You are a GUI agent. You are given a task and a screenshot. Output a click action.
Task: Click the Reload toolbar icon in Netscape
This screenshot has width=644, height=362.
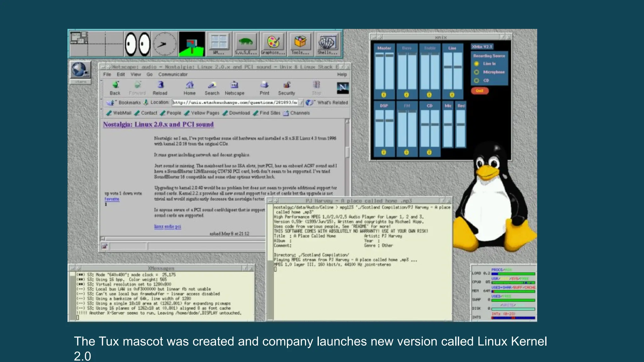160,85
